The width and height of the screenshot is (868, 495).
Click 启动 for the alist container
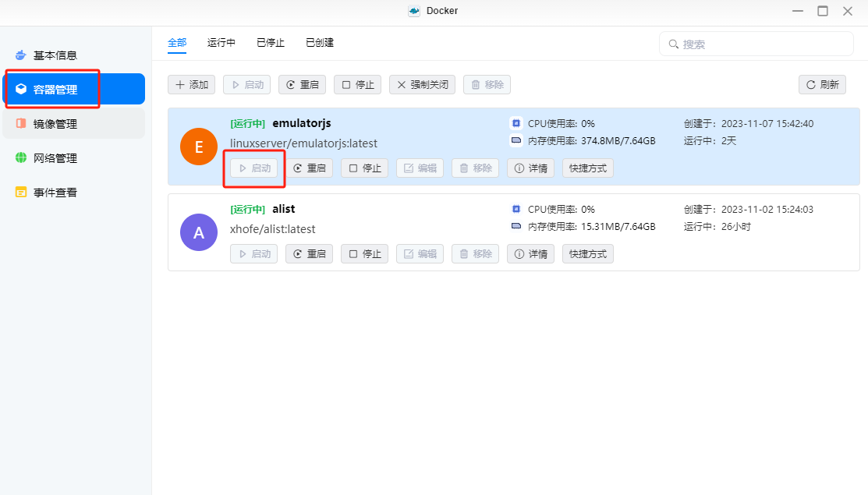click(254, 254)
